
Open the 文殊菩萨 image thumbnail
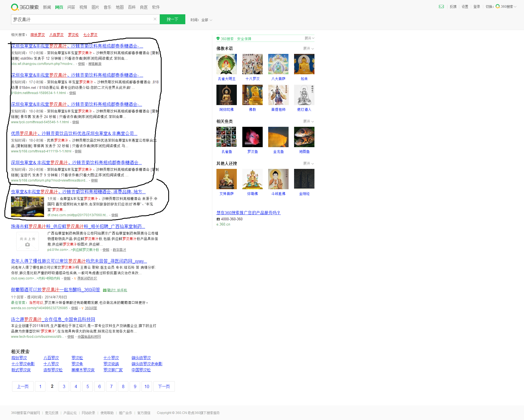click(226, 179)
